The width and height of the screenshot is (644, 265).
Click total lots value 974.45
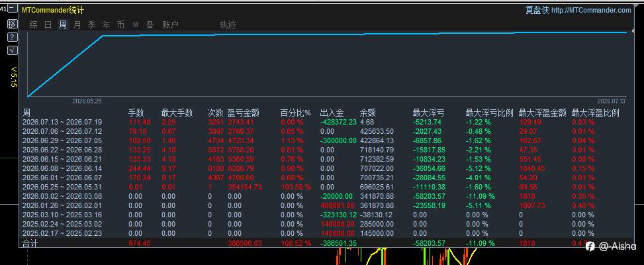point(140,243)
